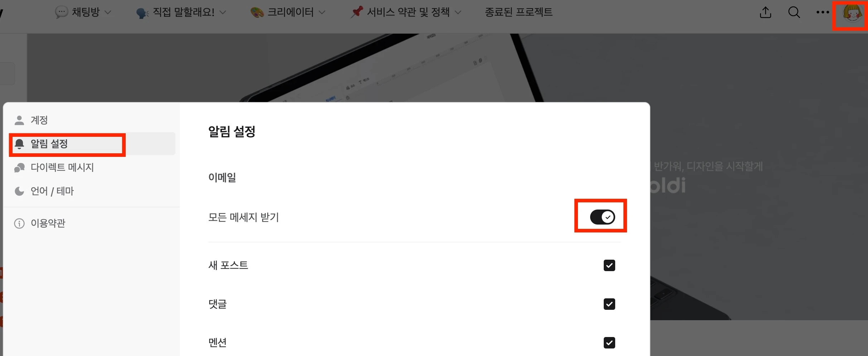Open the three-dots more menu

(x=823, y=12)
